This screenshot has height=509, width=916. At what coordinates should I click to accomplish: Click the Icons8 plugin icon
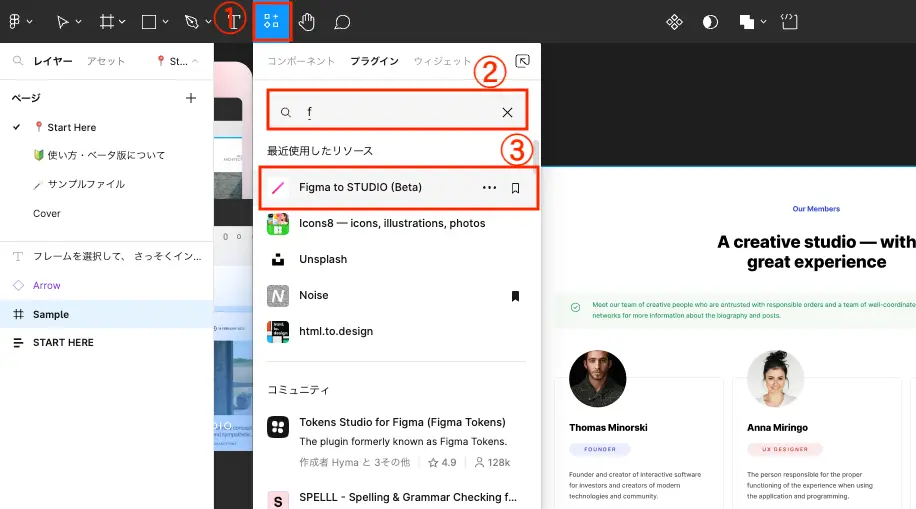(x=278, y=224)
